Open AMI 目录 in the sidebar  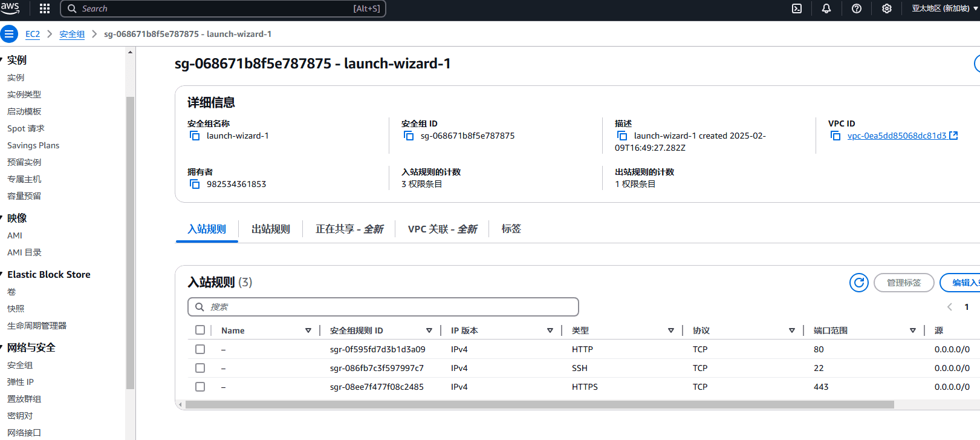(24, 252)
